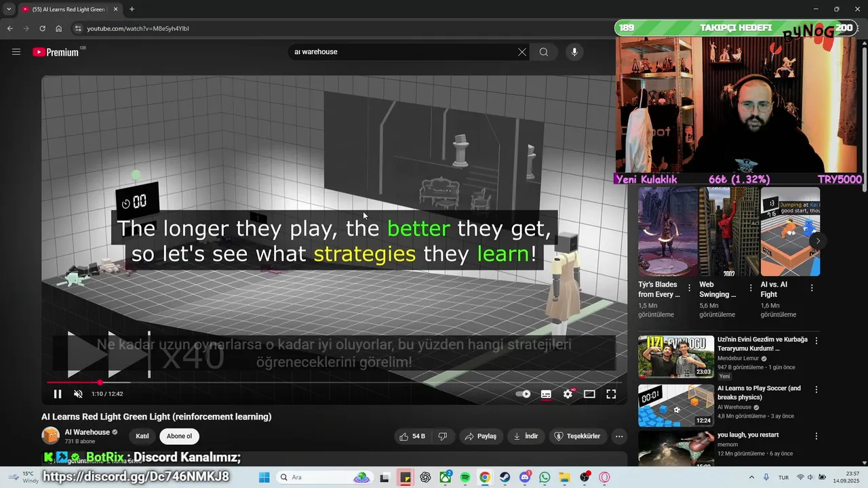
Task: Show hidden system tray icons
Action: pos(751,478)
